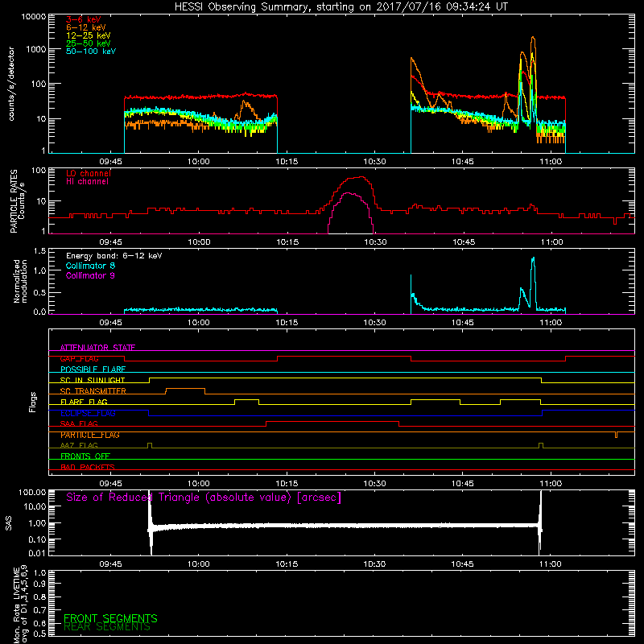The height and width of the screenshot is (644, 644).
Task: Select the Collimator 8 legend entry
Action: (90, 266)
